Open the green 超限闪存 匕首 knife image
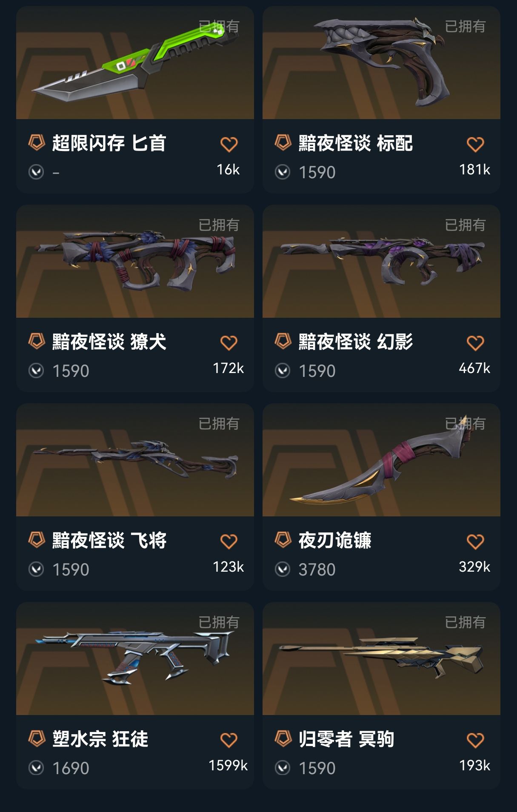The image size is (517, 812). [x=135, y=63]
